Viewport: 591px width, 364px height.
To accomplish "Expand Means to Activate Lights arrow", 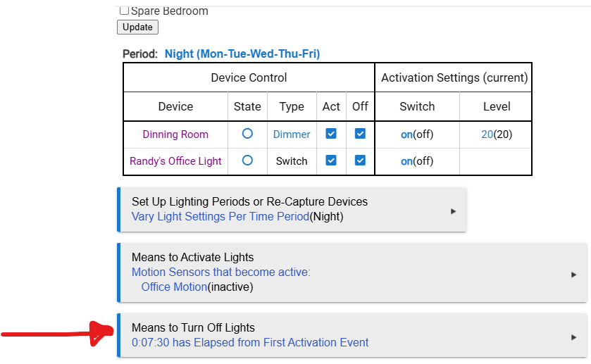I will 574,275.
